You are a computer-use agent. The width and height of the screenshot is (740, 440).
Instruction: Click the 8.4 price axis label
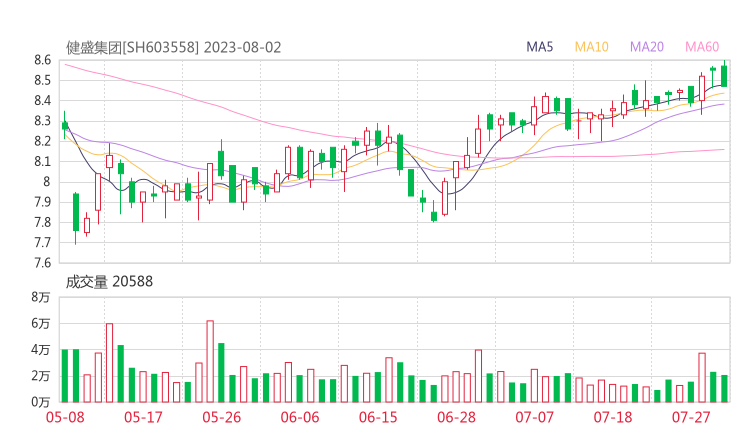tap(42, 101)
